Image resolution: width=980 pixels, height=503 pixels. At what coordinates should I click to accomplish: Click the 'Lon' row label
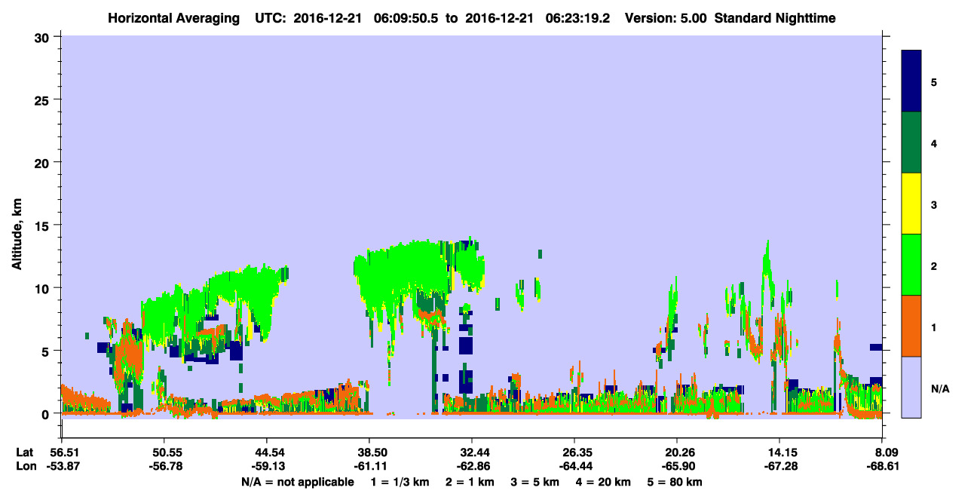coord(25,466)
